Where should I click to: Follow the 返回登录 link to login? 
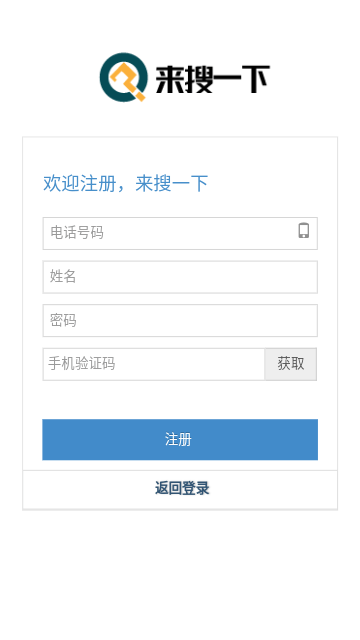click(182, 488)
